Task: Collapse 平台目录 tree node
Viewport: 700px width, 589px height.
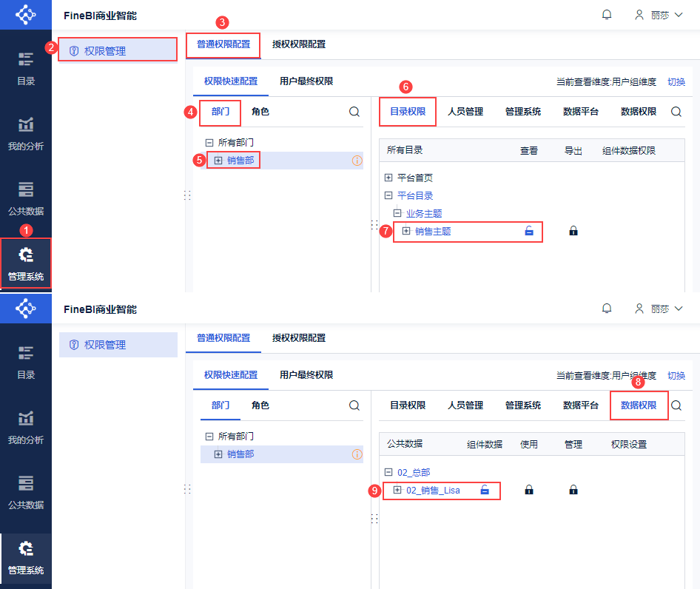Action: pyautogui.click(x=388, y=195)
